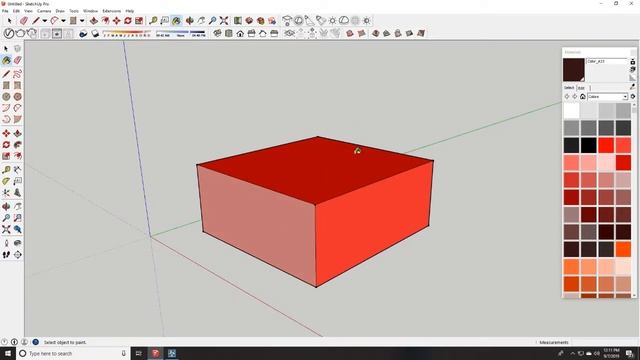Switch to the Iso view icon
640x360 pixels.
217,33
